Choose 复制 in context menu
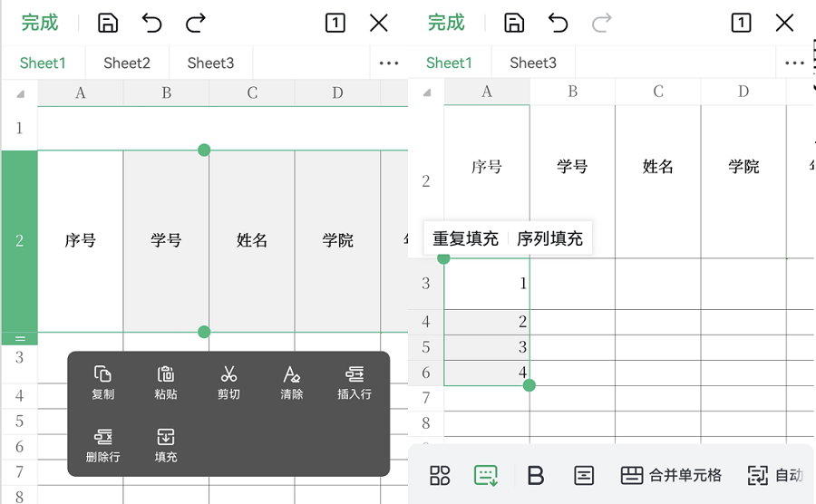 (x=102, y=383)
